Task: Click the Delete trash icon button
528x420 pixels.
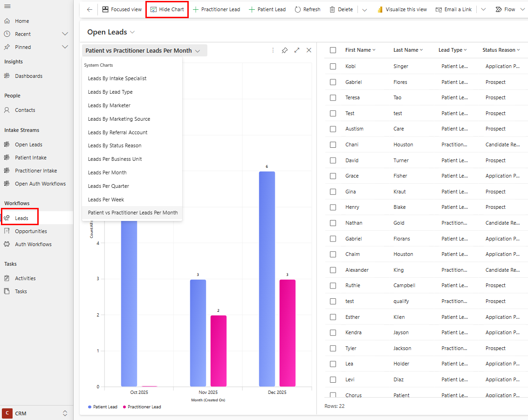Action: click(341, 9)
